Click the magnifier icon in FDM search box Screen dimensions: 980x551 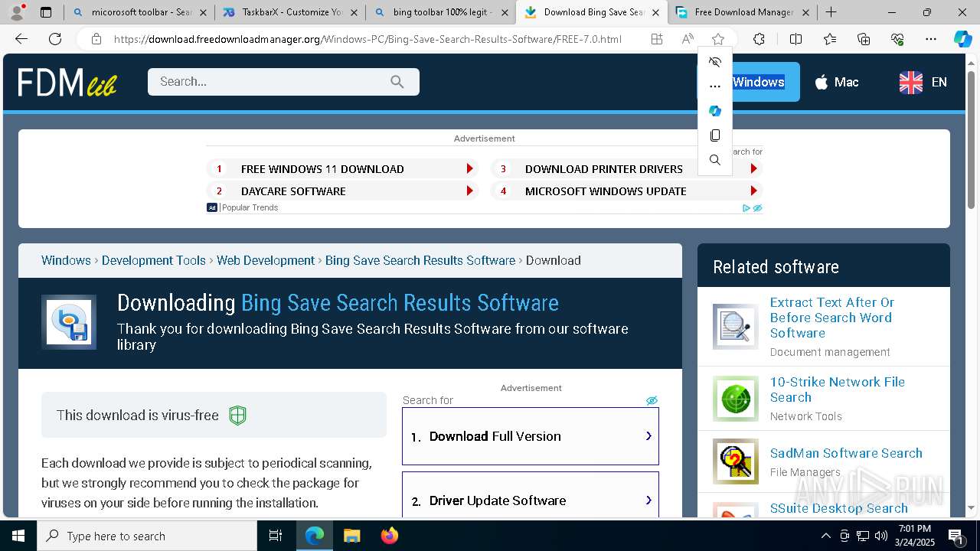(397, 82)
